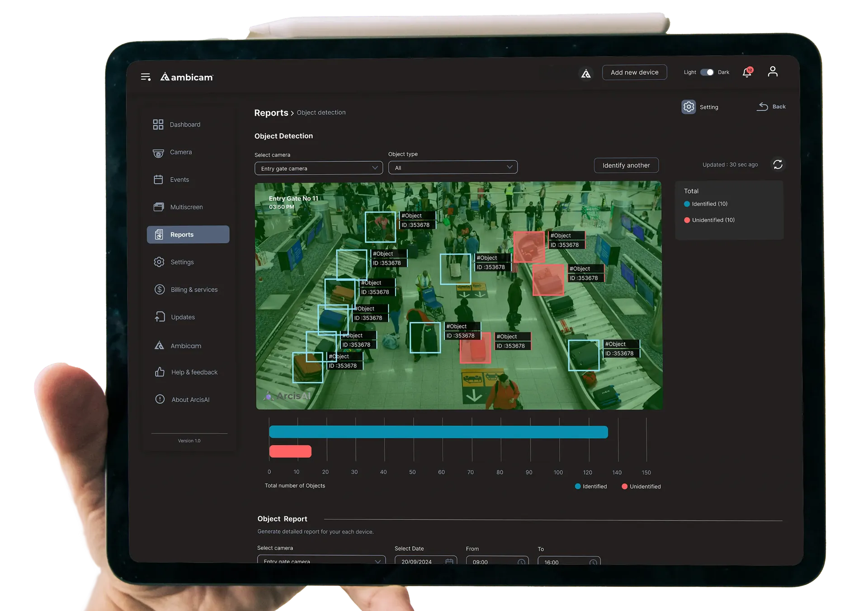Click the Identify another button
Viewport: 868px width, 611px height.
pyautogui.click(x=626, y=165)
